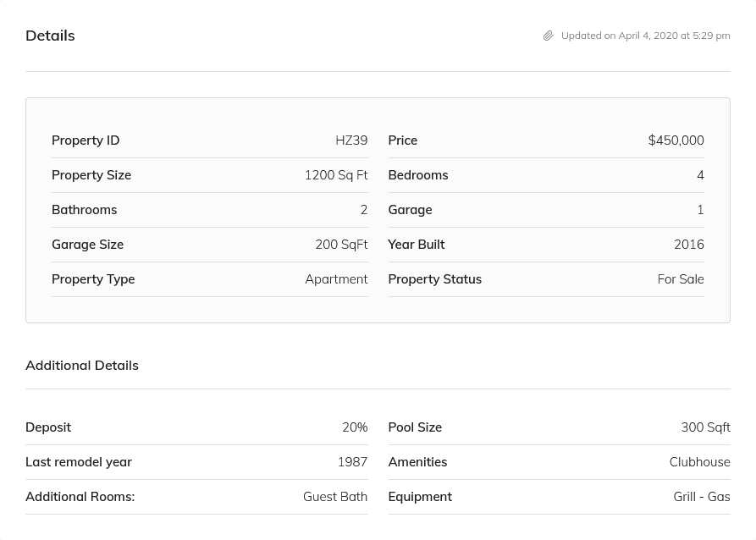The image size is (756, 540).
Task: Click the Pool Size 300 Sqft value
Action: 705,427
